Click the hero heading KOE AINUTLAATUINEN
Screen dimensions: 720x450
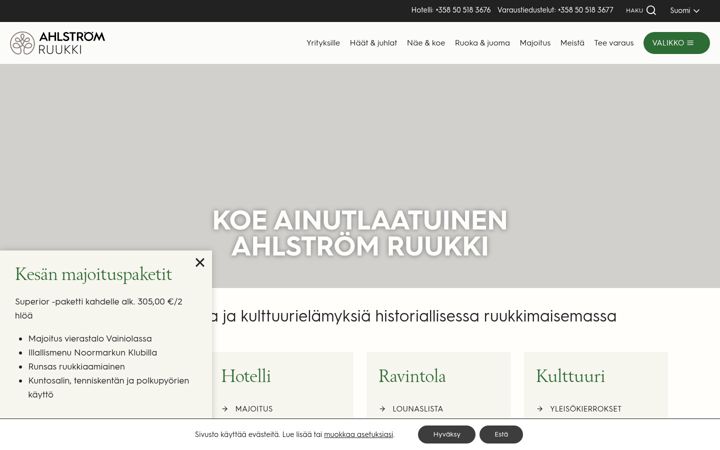click(360, 233)
